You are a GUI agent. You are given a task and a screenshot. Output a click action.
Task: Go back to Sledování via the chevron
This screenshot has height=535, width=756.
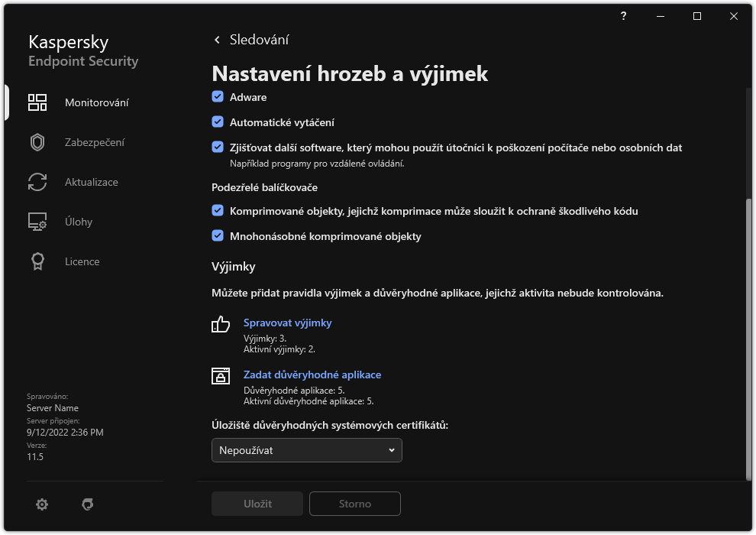pos(217,39)
